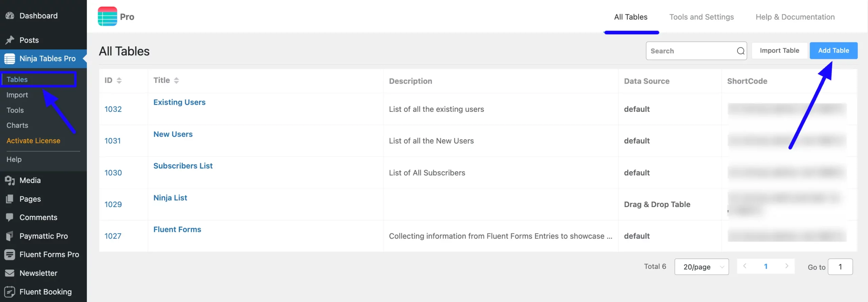
Task: Click the Posts pushpin icon
Action: click(10, 40)
